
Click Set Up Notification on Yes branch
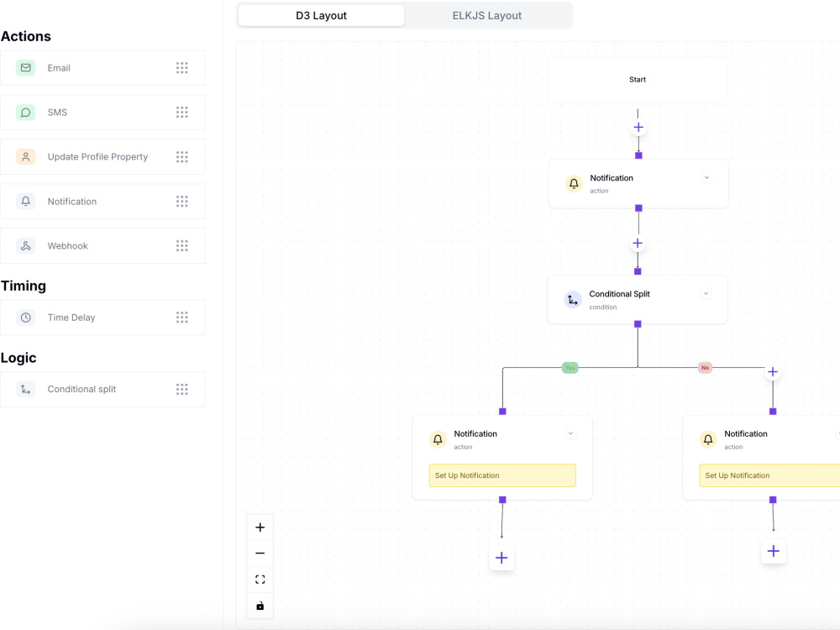point(502,475)
